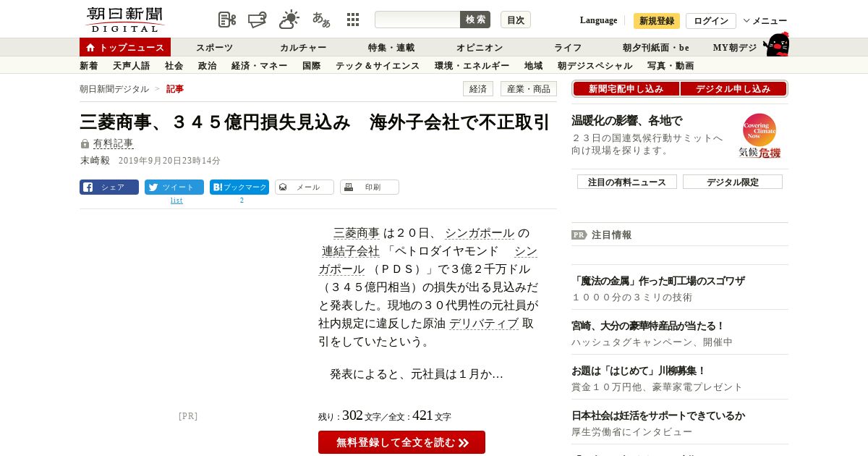Select the スポーツ tab
This screenshot has width=868, height=456.
pos(215,47)
